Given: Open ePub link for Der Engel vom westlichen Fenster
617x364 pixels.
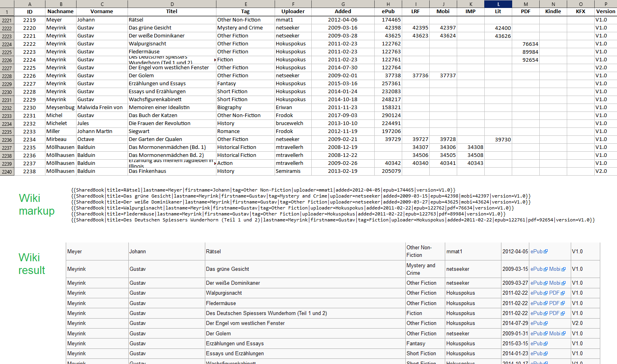Looking at the screenshot, I should tap(539, 323).
